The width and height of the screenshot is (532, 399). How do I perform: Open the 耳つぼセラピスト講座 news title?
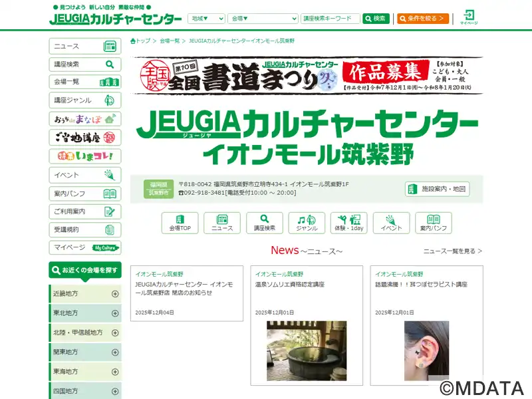coord(421,285)
